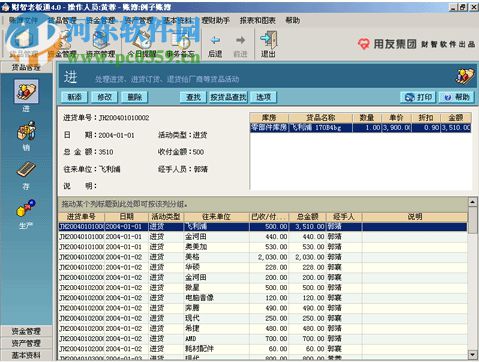The image size is (479, 362).
Task: Click the 新添 button
Action: pos(74,97)
